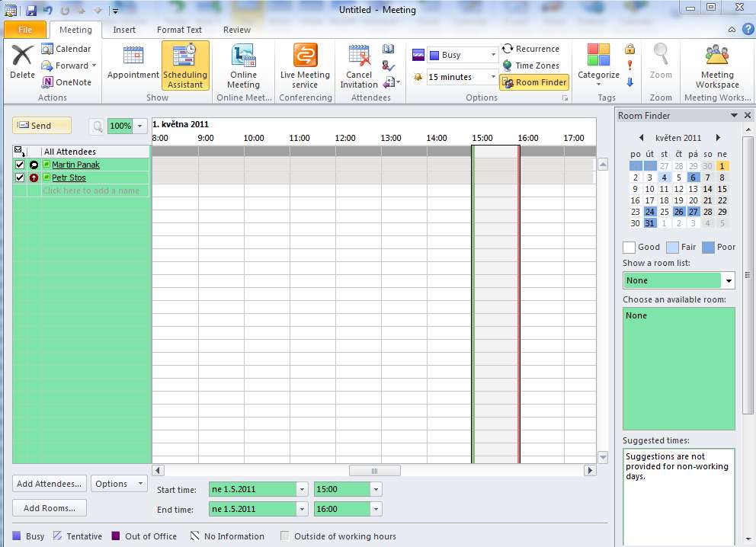Open the End time date picker
This screenshot has width=756, height=547.
click(x=302, y=509)
